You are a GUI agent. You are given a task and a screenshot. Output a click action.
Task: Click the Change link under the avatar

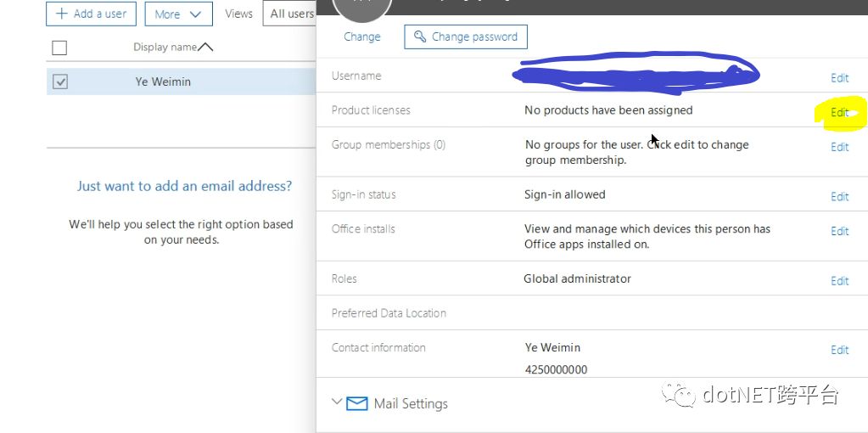coord(362,37)
